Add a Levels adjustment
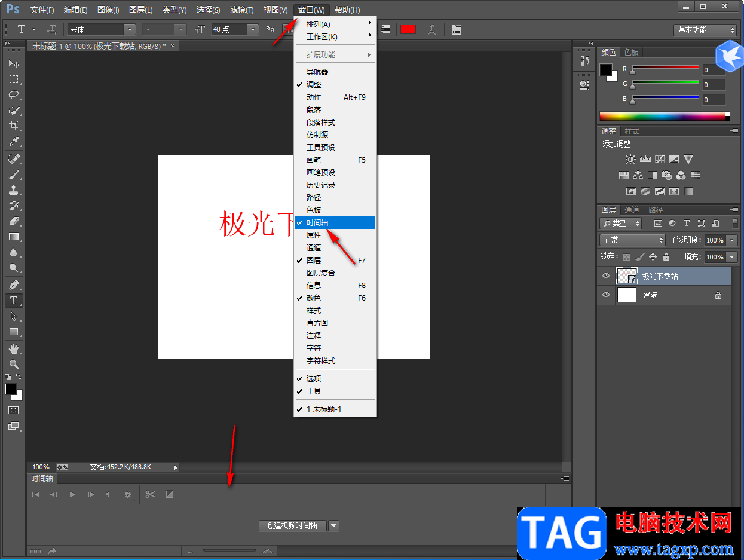The width and height of the screenshot is (744, 560). (645, 160)
